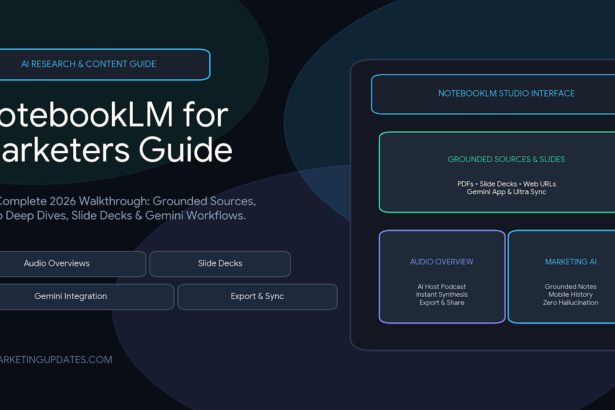The width and height of the screenshot is (615, 410).
Task: Click the MARKETINGUPDATES.COM footer text
Action: pos(56,360)
